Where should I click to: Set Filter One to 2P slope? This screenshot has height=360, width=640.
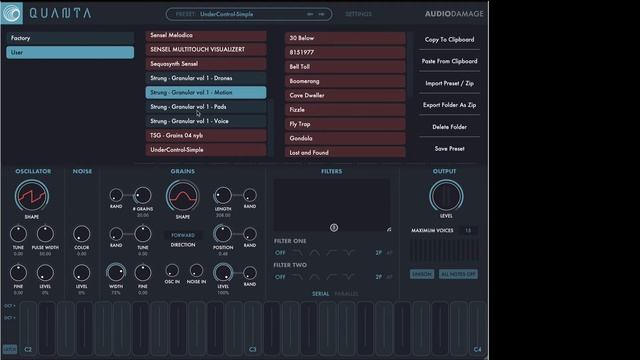tap(378, 253)
